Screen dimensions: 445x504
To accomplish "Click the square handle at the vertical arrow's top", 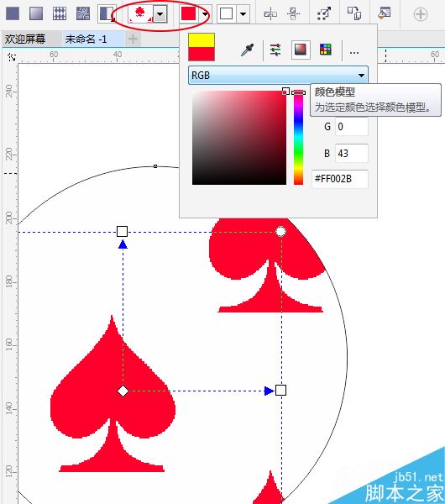I will (122, 231).
